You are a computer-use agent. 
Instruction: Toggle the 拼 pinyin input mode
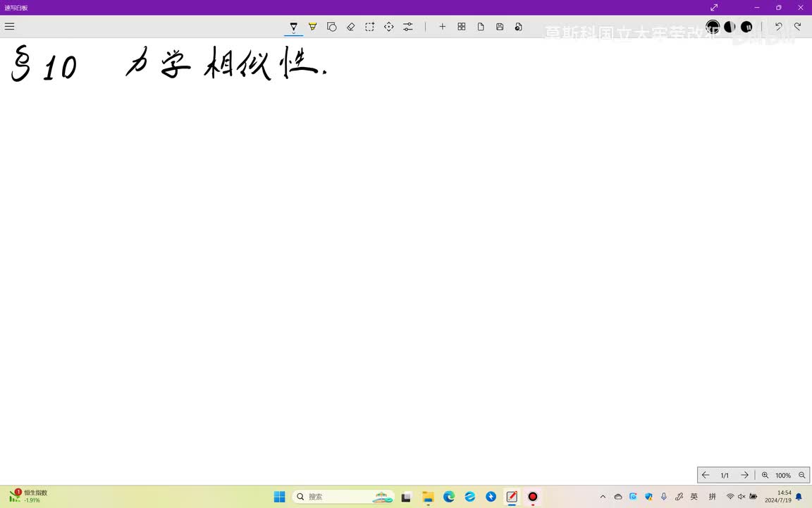[713, 497]
